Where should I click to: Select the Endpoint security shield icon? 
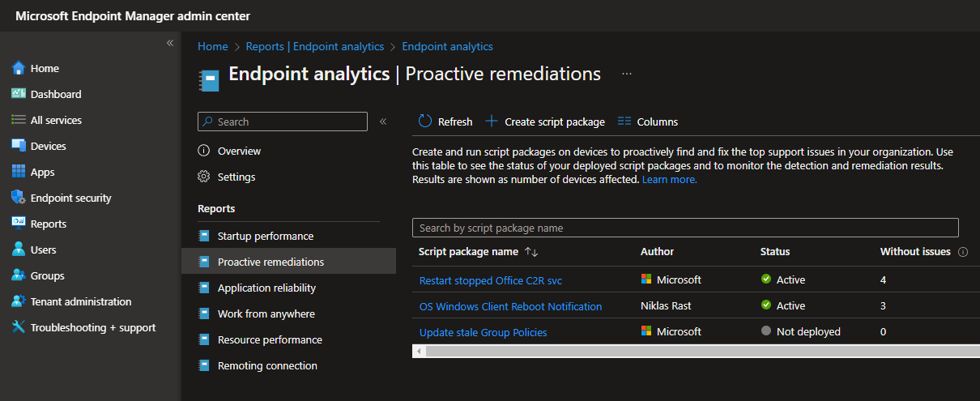click(19, 198)
